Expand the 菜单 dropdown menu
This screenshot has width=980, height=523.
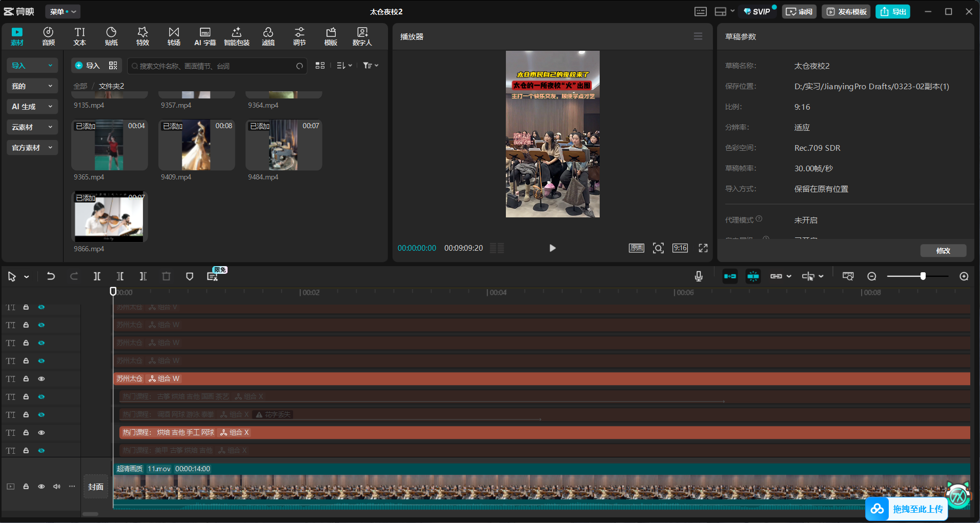63,11
